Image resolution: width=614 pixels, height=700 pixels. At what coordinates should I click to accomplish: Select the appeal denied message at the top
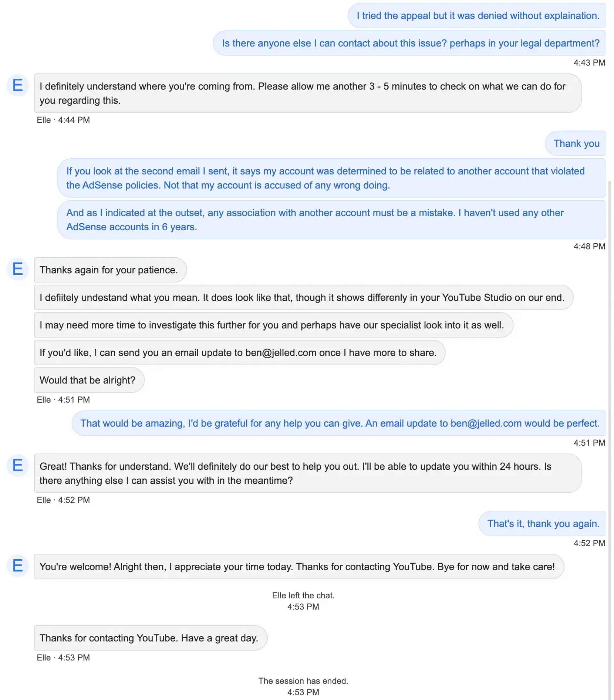click(477, 15)
